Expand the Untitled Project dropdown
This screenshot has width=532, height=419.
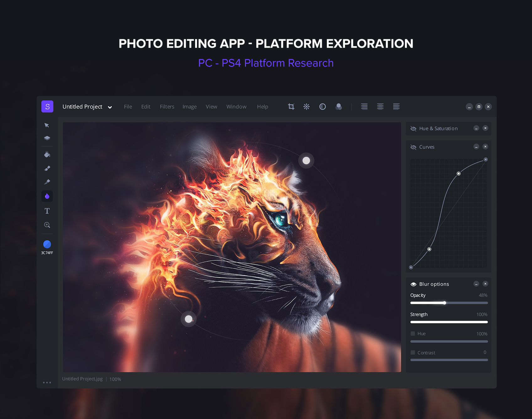click(x=110, y=107)
